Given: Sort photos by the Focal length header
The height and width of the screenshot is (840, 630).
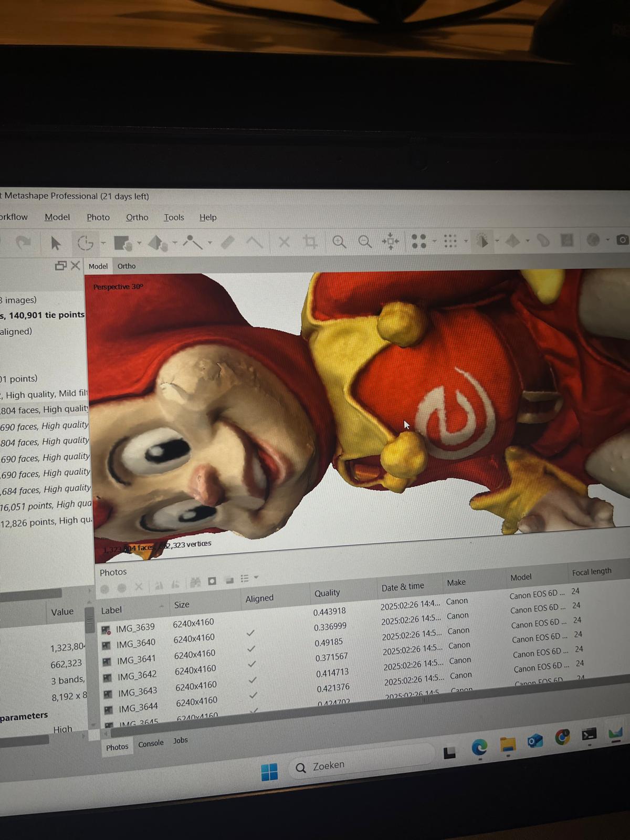Looking at the screenshot, I should tap(592, 572).
